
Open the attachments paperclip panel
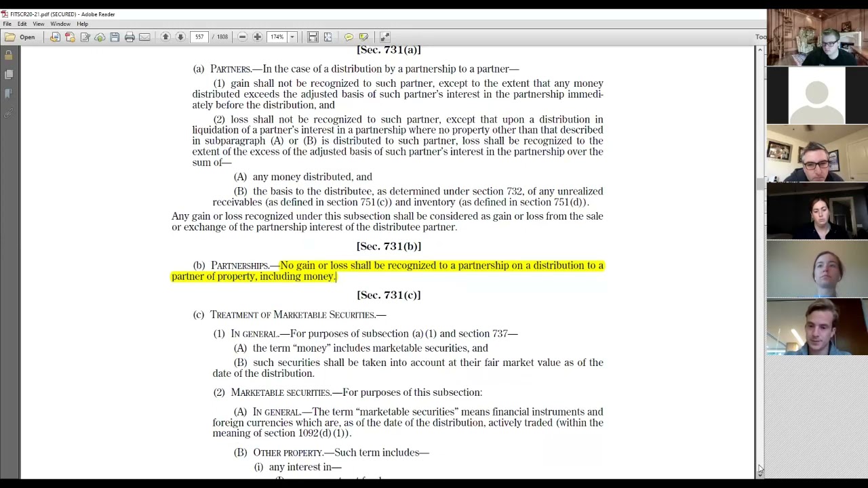(x=9, y=113)
